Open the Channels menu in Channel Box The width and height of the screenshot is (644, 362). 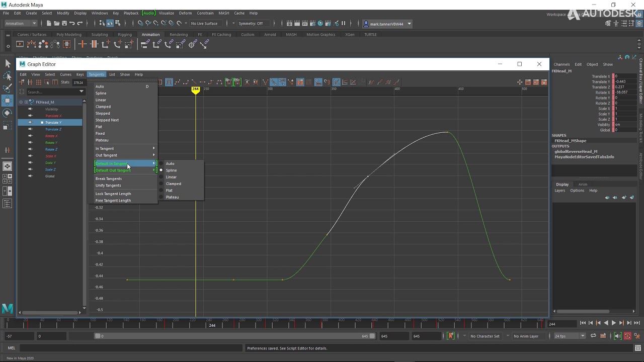(x=561, y=64)
